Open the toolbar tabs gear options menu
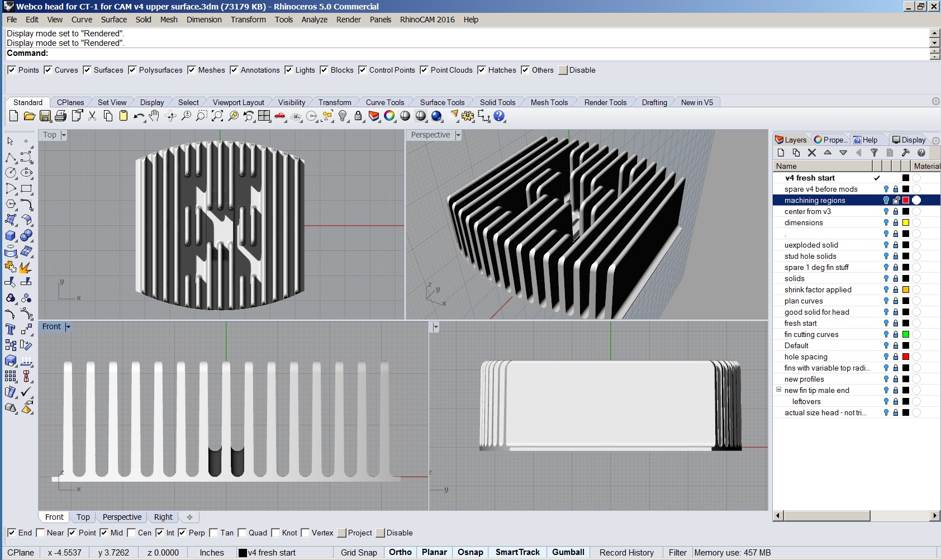The height and width of the screenshot is (560, 941). (x=935, y=101)
